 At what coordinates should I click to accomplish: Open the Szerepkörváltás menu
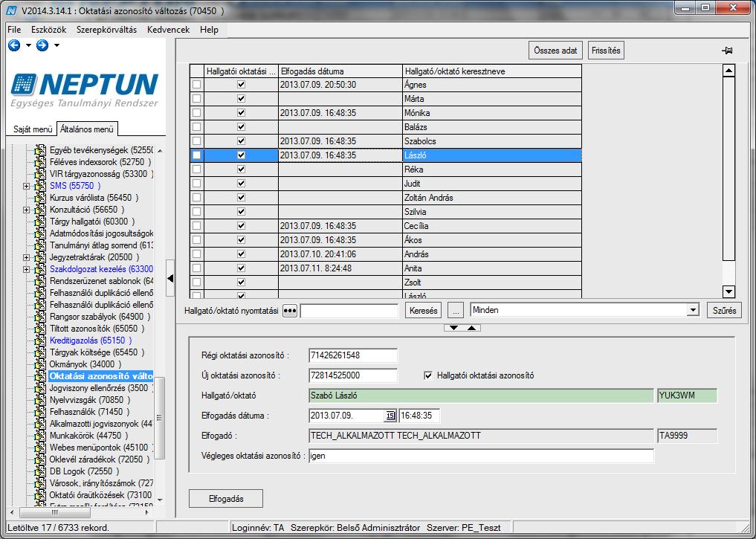(106, 30)
